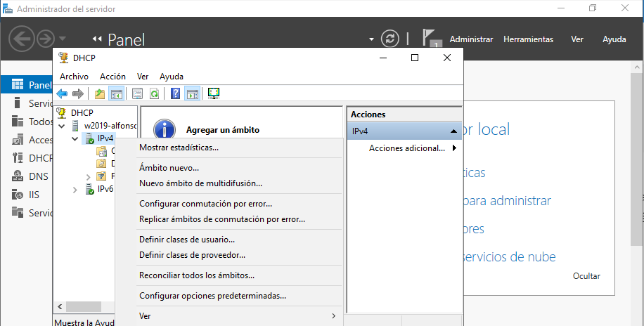Select the all servers sidebar icon

pyautogui.click(x=18, y=121)
